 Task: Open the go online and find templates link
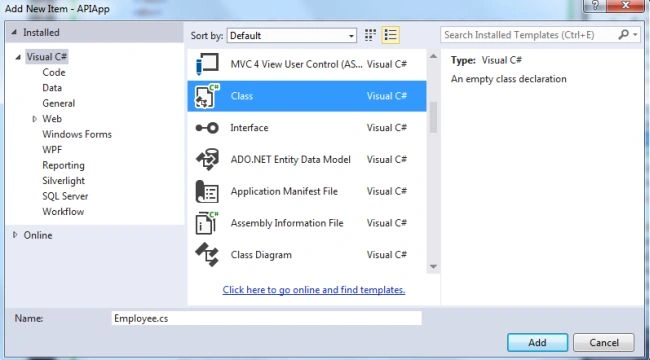coord(314,290)
